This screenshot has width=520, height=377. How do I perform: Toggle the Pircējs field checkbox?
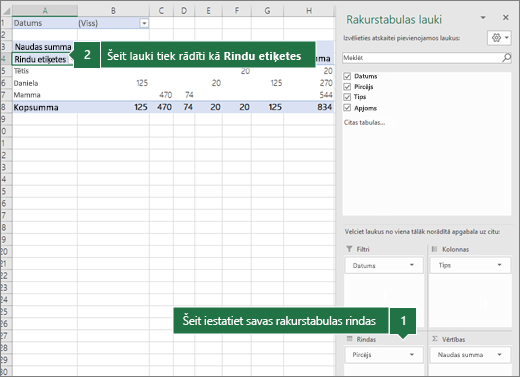pyautogui.click(x=347, y=87)
